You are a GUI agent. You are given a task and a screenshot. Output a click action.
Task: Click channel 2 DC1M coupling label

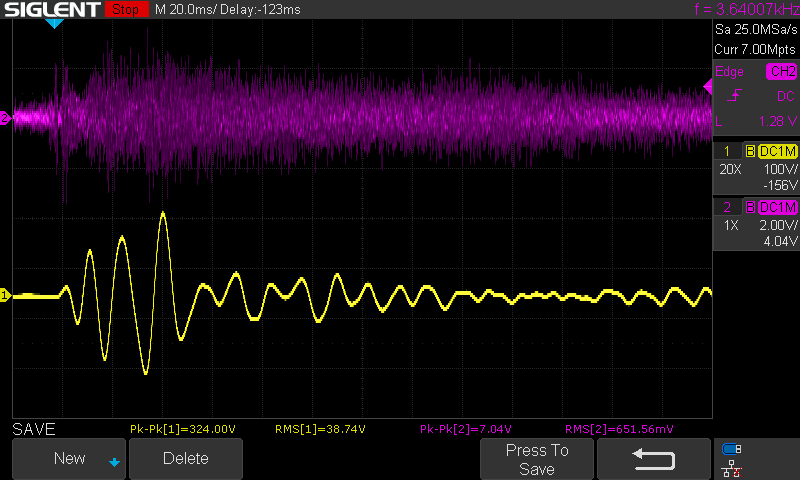click(777, 207)
